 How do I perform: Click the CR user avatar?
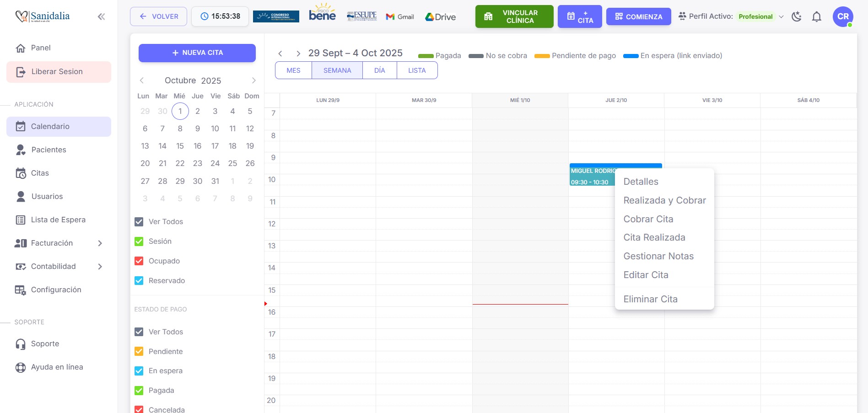[x=842, y=17]
